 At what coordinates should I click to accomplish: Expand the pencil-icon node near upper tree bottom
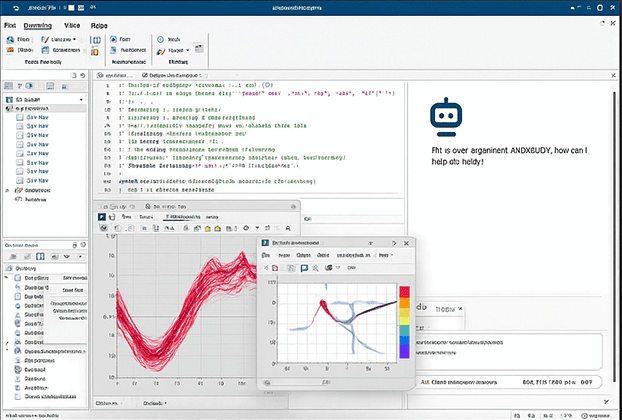[7, 191]
